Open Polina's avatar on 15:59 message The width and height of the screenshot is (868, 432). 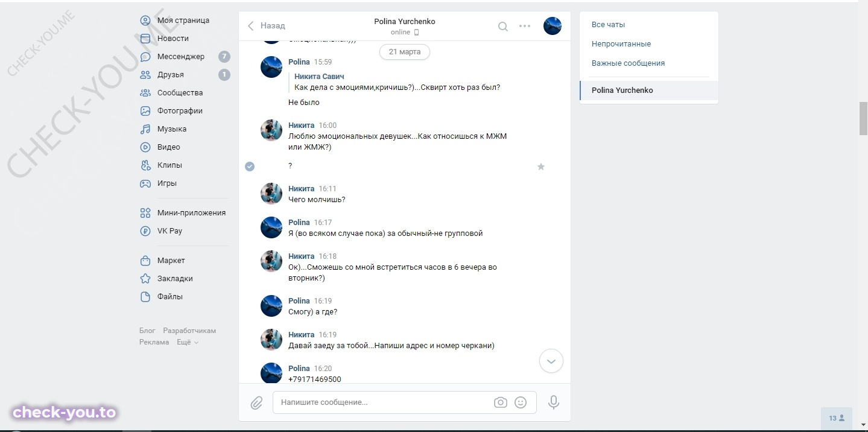point(271,67)
